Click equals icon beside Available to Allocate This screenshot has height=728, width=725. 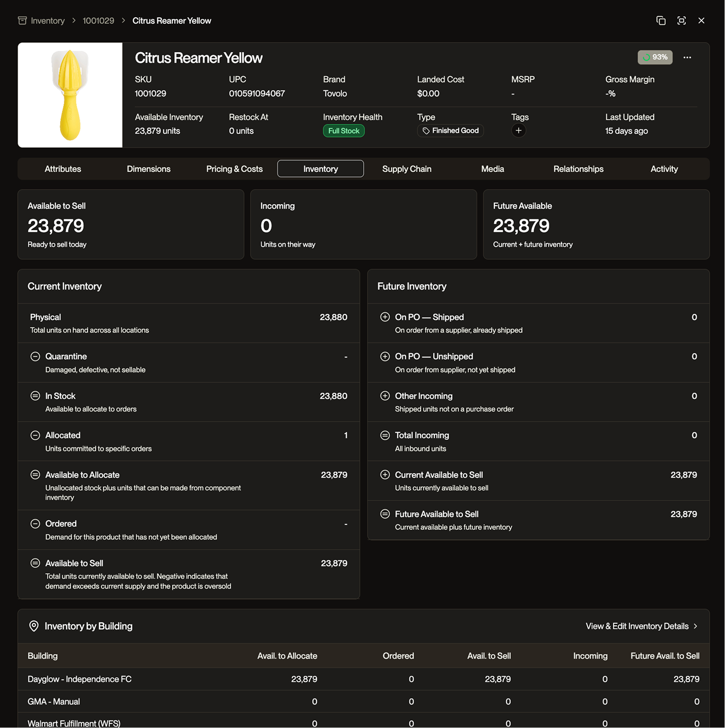35,474
